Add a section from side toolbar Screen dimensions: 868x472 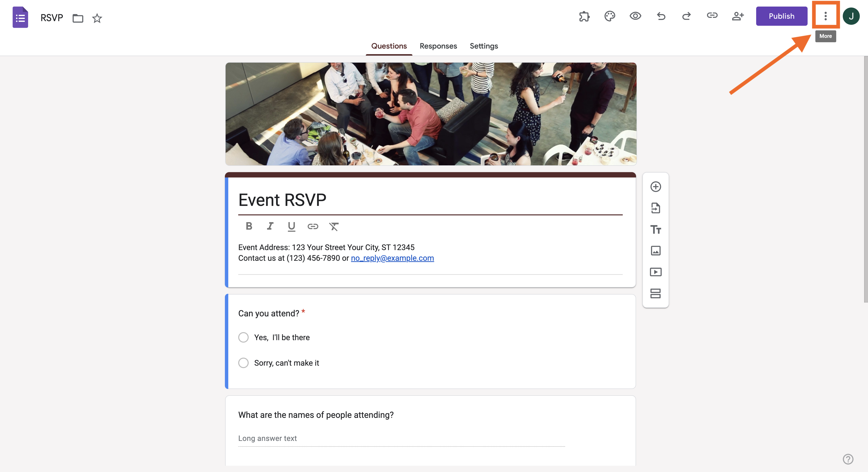coord(655,293)
